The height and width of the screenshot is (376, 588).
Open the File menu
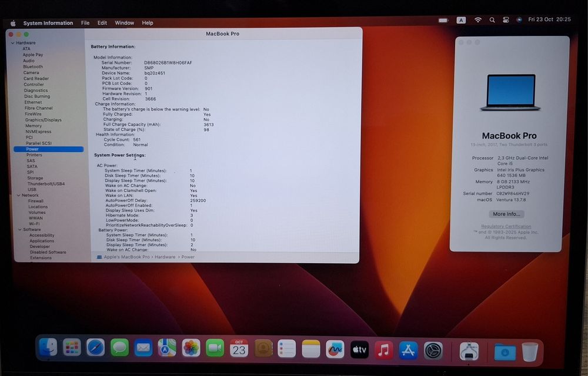[85, 23]
